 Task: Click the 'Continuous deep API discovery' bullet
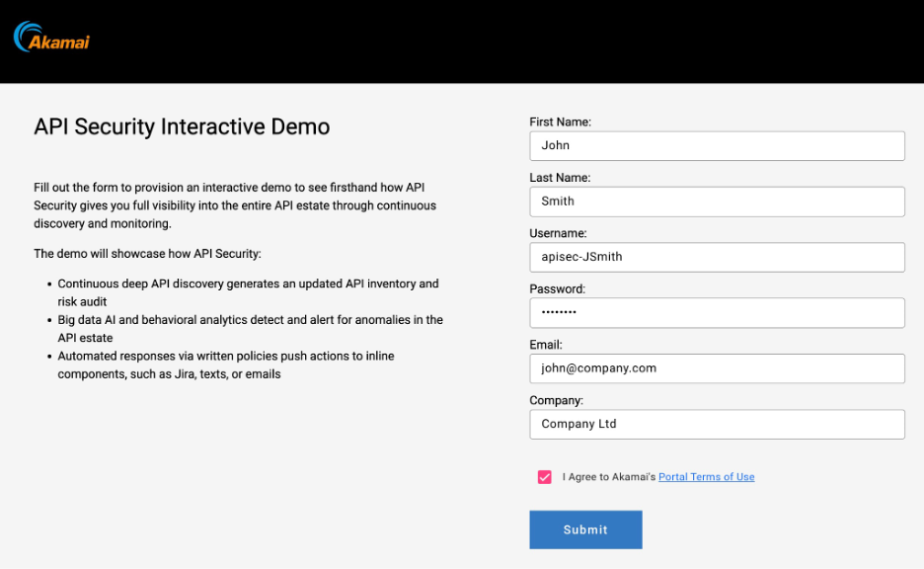pyautogui.click(x=248, y=292)
